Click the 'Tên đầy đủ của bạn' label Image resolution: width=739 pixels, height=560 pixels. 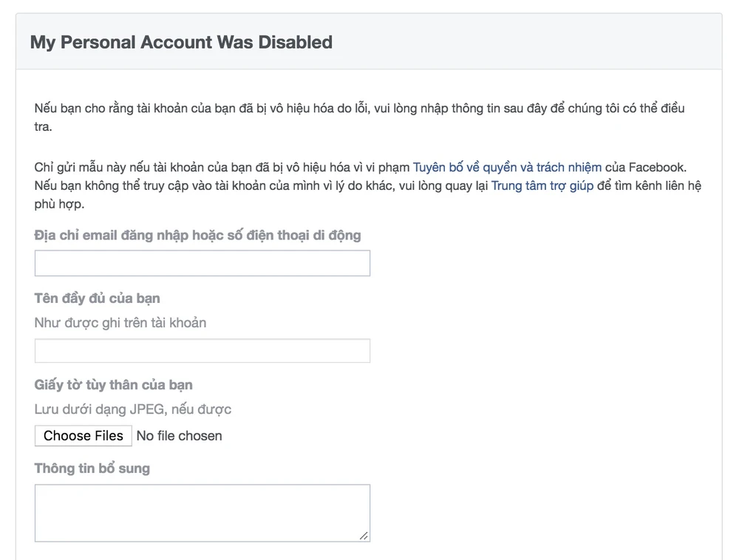click(97, 298)
